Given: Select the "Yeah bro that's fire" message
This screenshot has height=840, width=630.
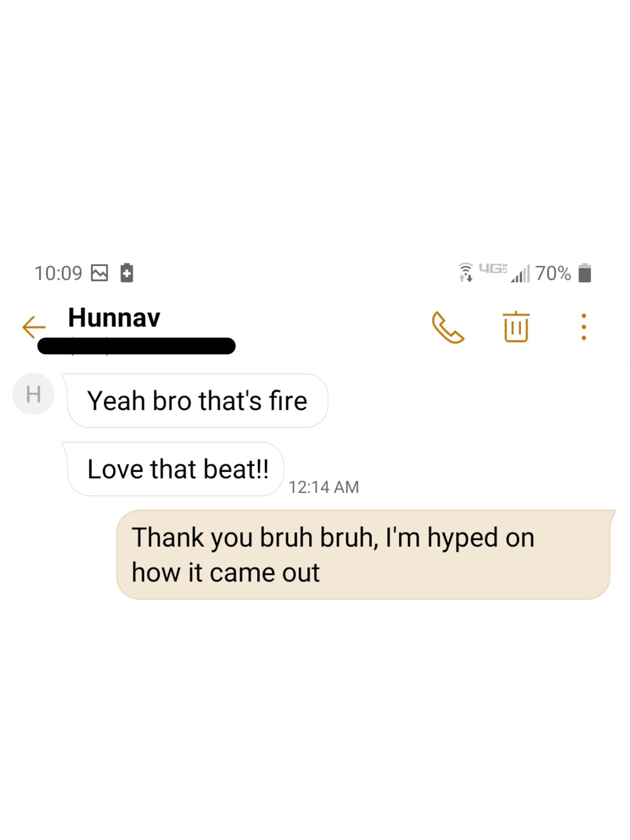Looking at the screenshot, I should [197, 401].
